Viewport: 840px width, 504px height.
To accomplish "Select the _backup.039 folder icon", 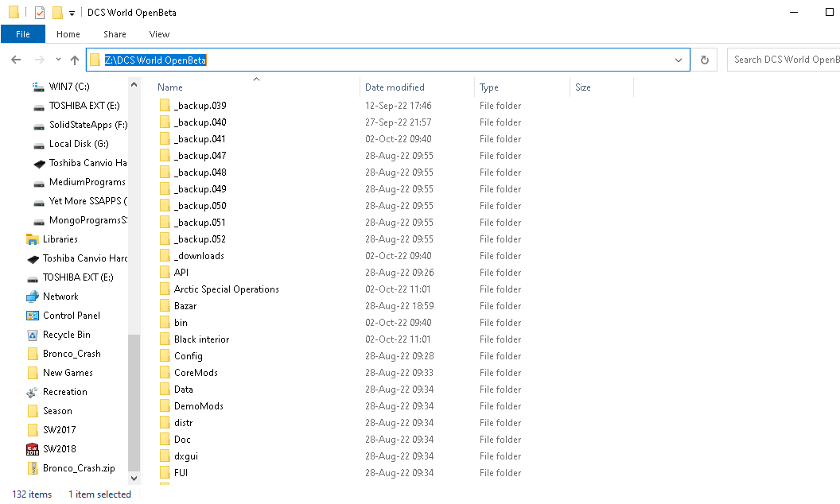I will pyautogui.click(x=165, y=106).
